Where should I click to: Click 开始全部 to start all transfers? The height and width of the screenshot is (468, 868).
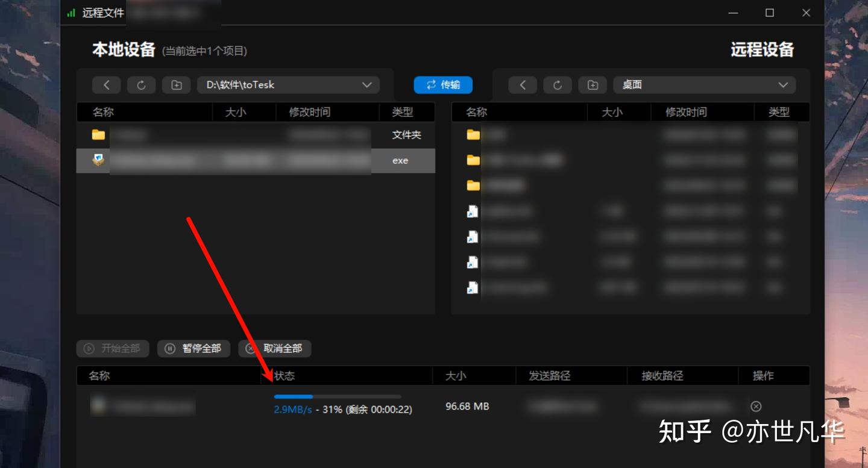(112, 348)
